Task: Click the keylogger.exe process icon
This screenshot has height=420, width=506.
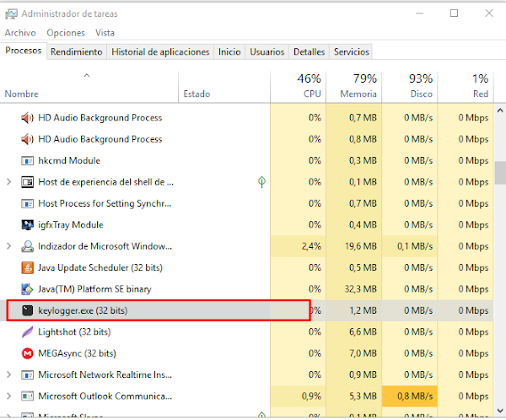Action: click(x=28, y=310)
